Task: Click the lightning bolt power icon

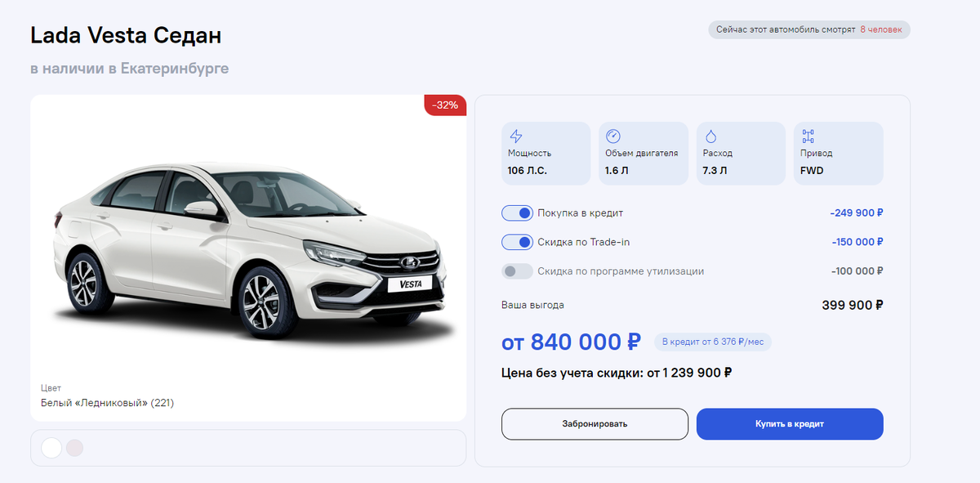Action: click(515, 136)
